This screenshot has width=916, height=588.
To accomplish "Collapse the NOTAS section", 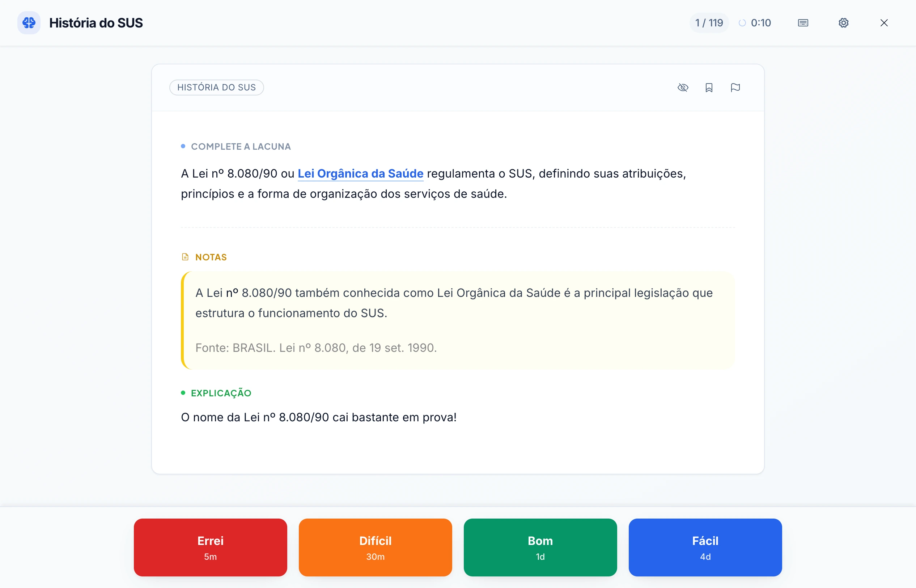I will coord(211,257).
